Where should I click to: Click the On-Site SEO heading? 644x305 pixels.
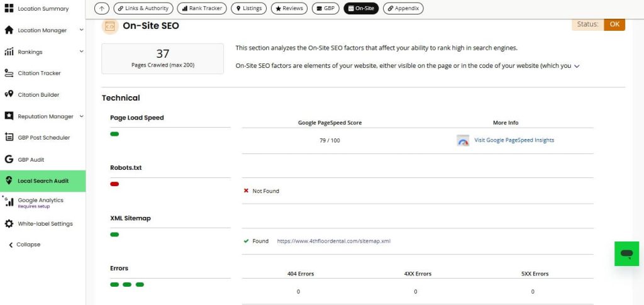[x=151, y=26]
